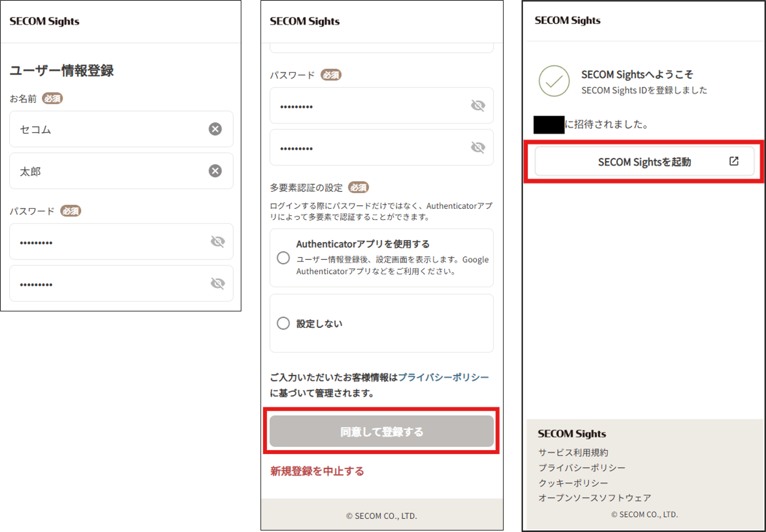Open the プライバシーポリシー link in middle panel text

(443, 377)
